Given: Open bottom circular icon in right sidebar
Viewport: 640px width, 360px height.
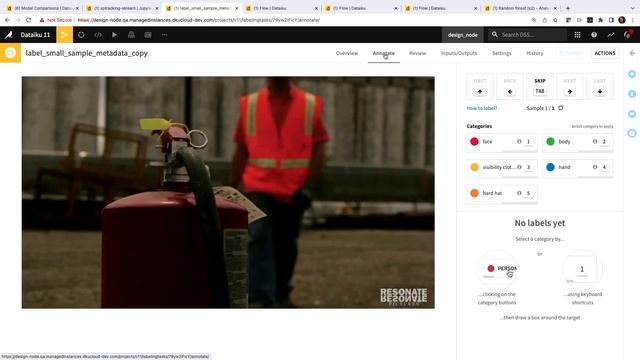Looking at the screenshot, I should (x=632, y=133).
